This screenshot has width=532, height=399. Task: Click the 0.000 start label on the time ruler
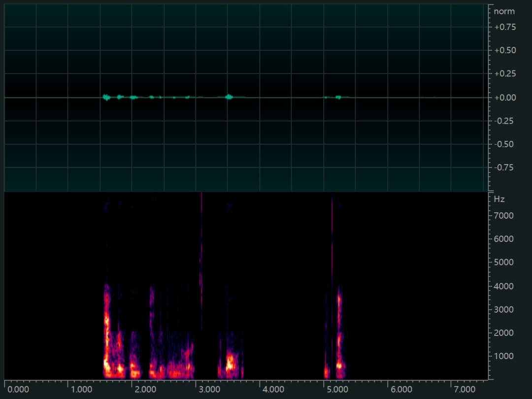(18, 389)
